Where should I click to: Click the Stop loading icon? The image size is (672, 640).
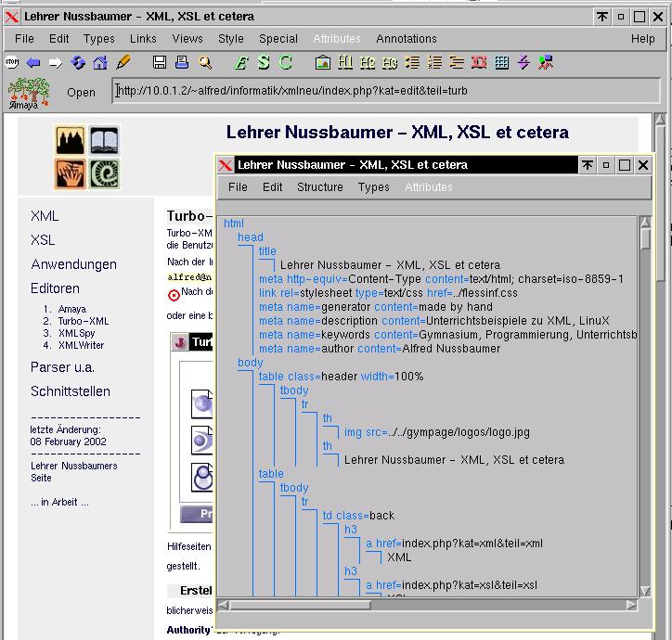pos(11,63)
